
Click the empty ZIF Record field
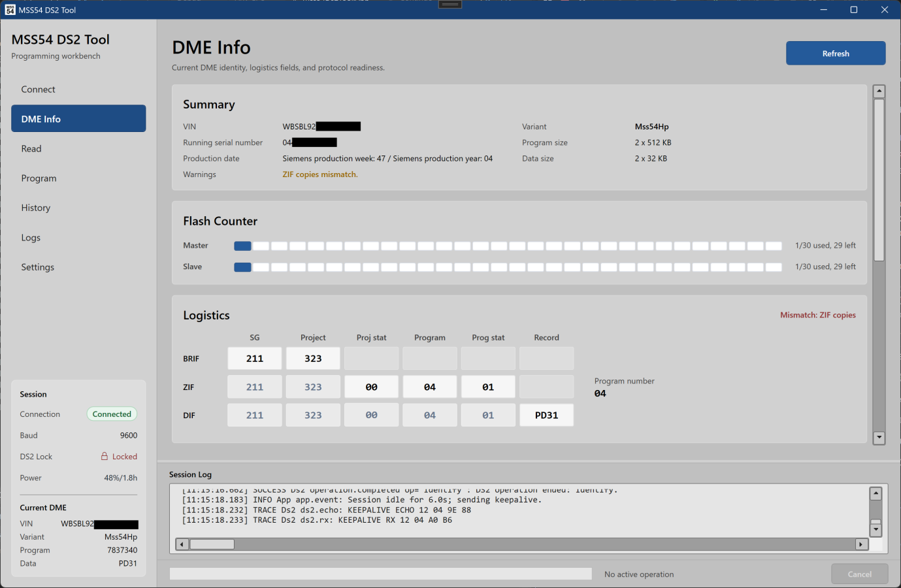pyautogui.click(x=547, y=387)
